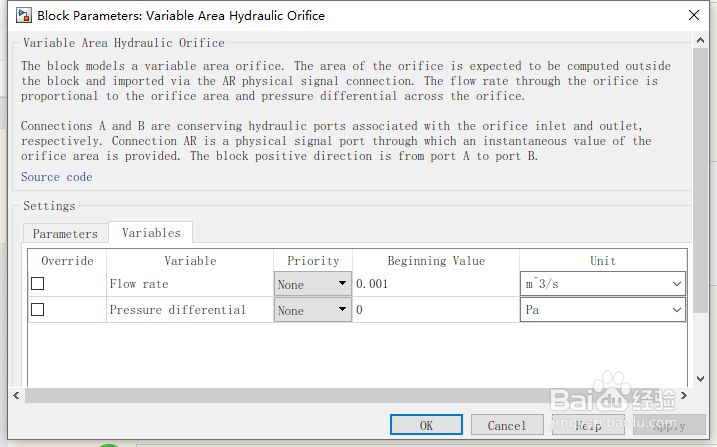Close the Block Parameters dialog

[x=694, y=15]
